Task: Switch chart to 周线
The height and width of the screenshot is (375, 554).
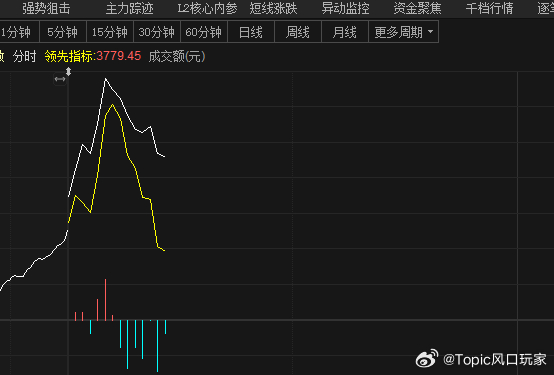Action: click(297, 32)
